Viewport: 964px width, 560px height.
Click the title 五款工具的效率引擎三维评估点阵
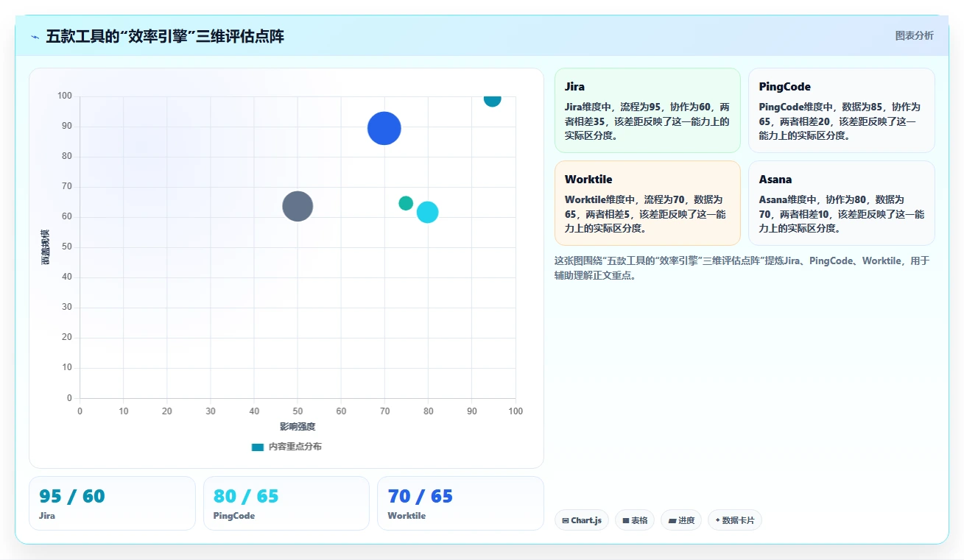click(x=165, y=37)
